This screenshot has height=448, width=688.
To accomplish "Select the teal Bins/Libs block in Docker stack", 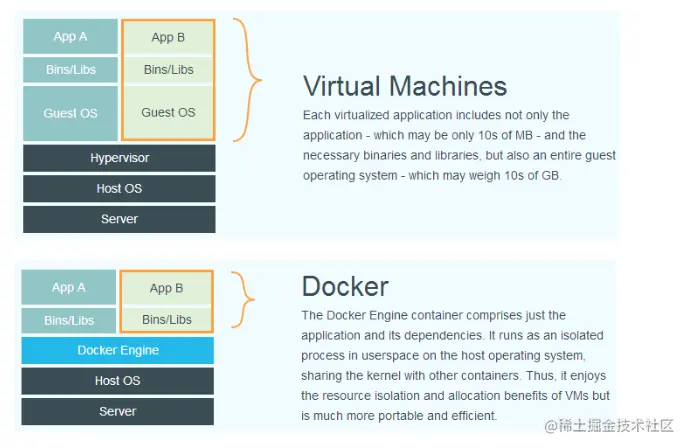I will (68, 320).
